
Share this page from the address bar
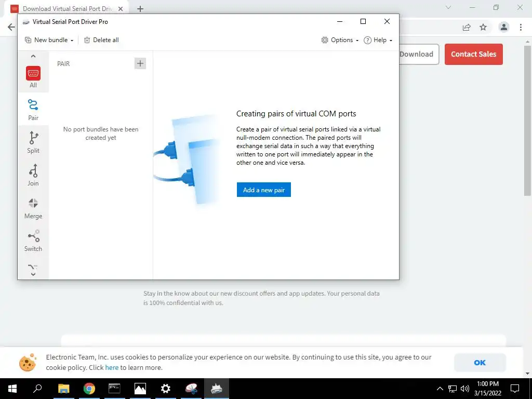pyautogui.click(x=467, y=27)
